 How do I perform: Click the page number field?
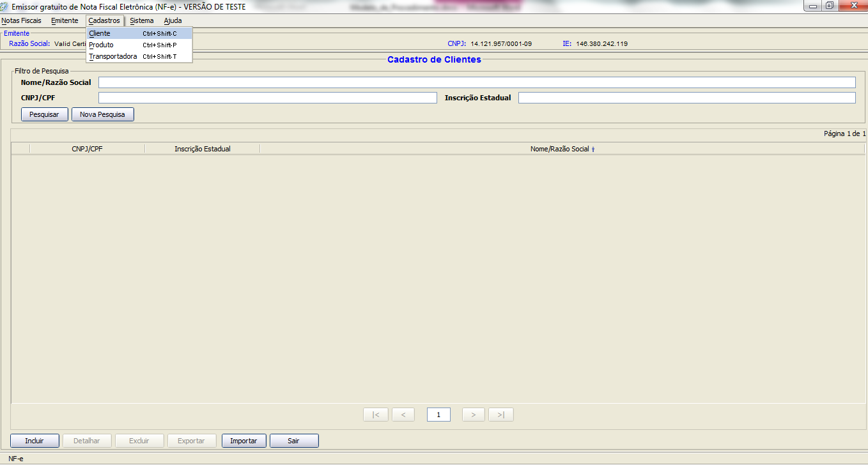[438, 415]
